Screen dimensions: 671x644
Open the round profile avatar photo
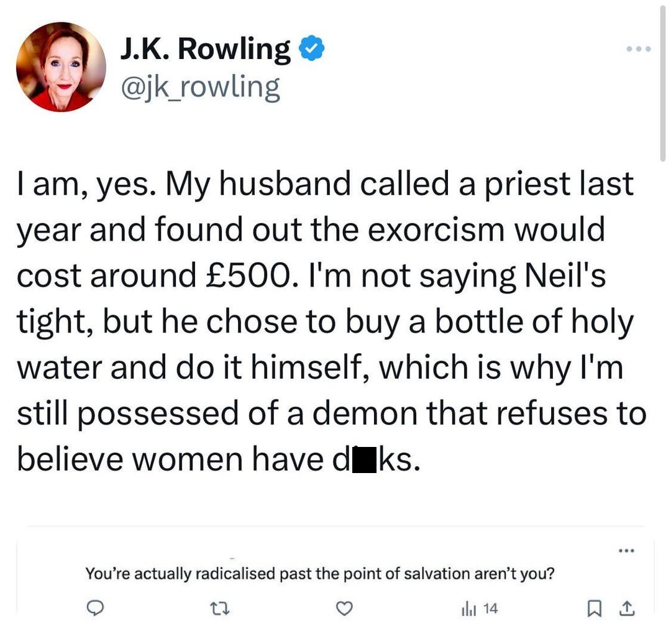pyautogui.click(x=61, y=67)
